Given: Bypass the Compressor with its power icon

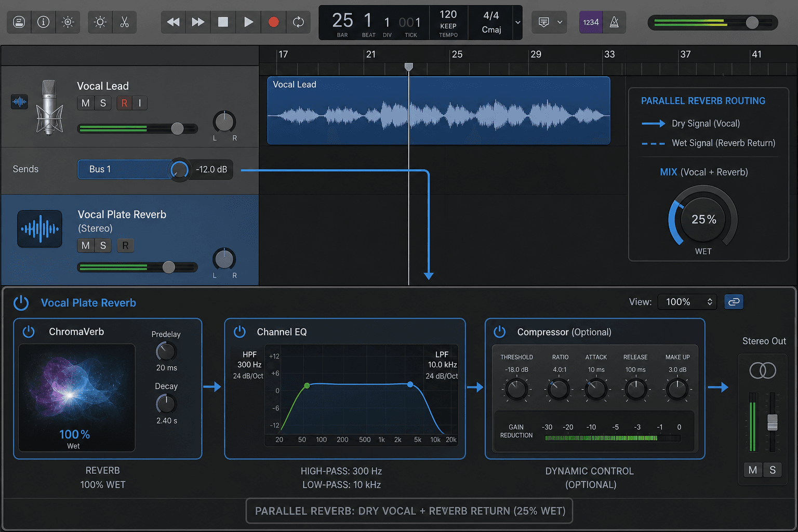Looking at the screenshot, I should [x=500, y=331].
